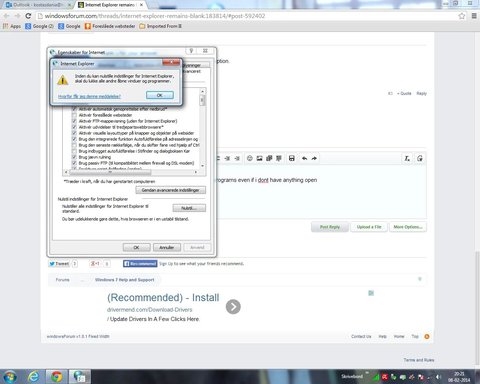Open the 'Imported From IE' bookmarks folder
The height and width of the screenshot is (384, 480).
click(160, 26)
